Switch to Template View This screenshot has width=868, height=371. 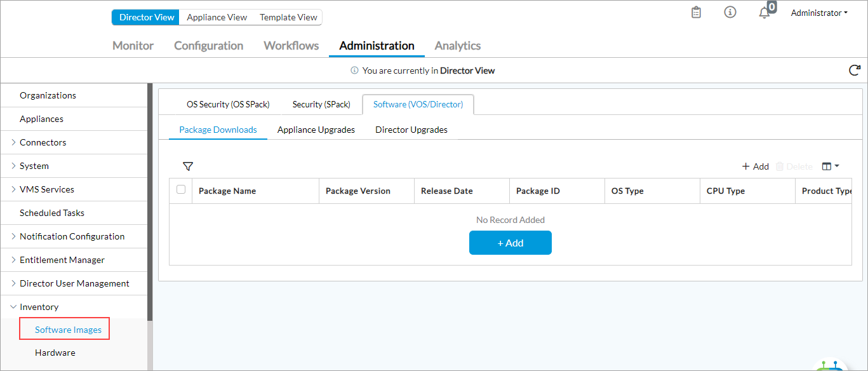point(288,17)
